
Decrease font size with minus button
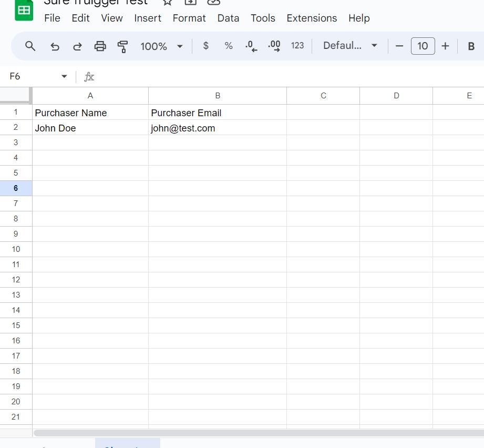click(x=399, y=46)
